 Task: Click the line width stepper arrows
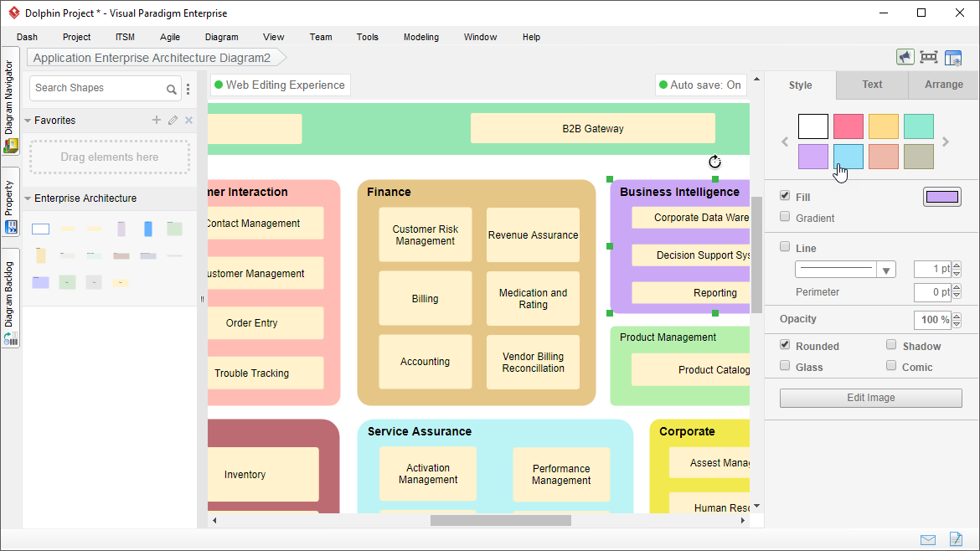pyautogui.click(x=957, y=270)
